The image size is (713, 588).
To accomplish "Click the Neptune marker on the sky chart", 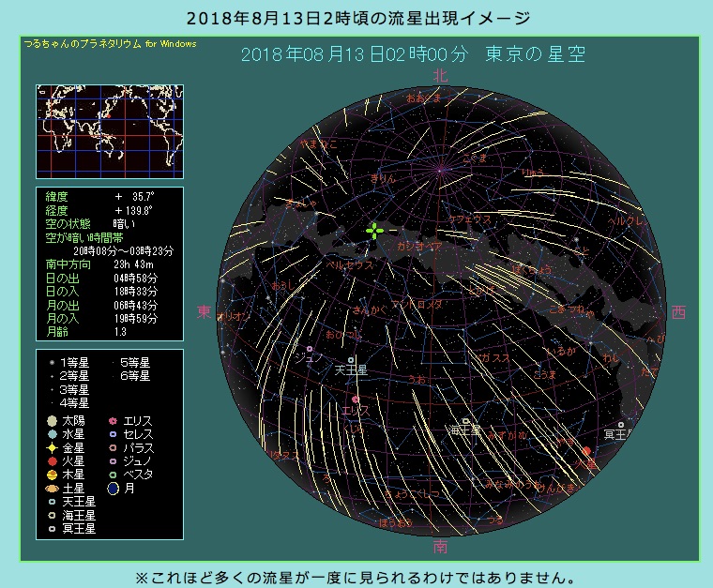I will coord(465,421).
